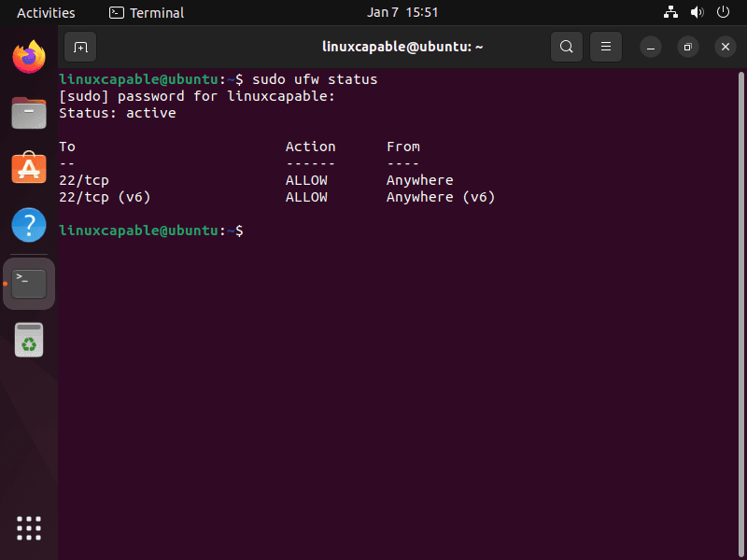Open the Show Applications grid
This screenshot has width=747, height=560.
point(28,528)
